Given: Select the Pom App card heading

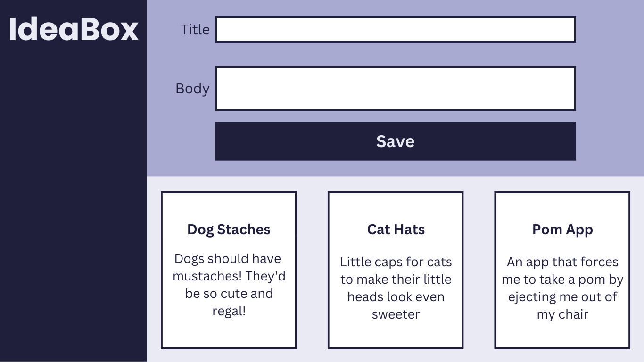Looking at the screenshot, I should (562, 230).
